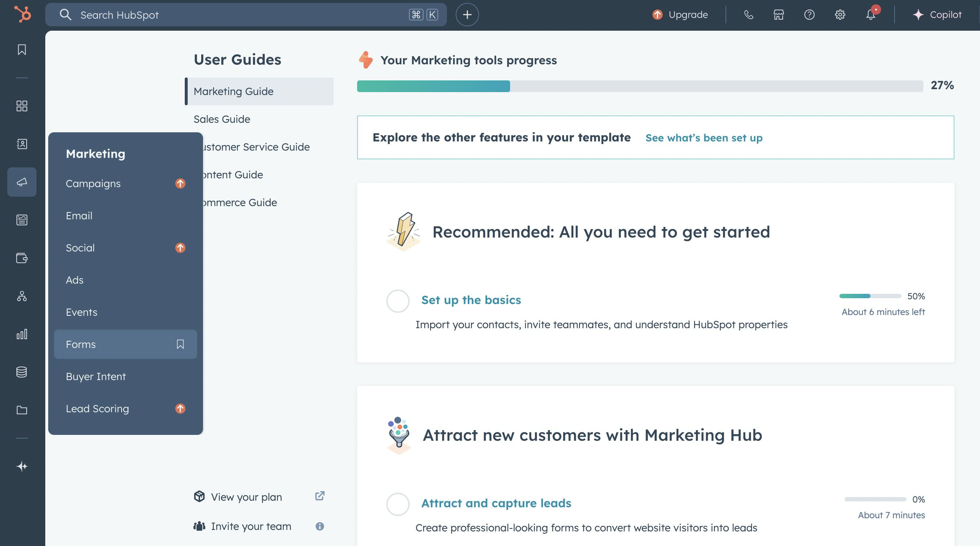The width and height of the screenshot is (980, 546).
Task: Toggle the bookmark on Forms menu item
Action: point(180,344)
